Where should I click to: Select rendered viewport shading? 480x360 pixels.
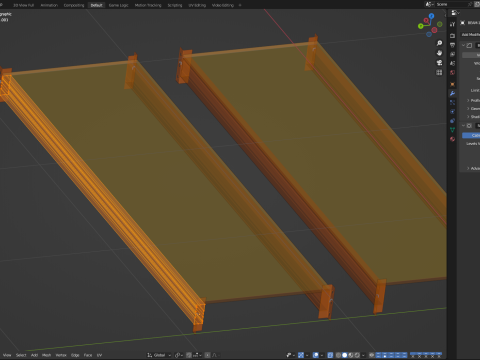pos(357,355)
